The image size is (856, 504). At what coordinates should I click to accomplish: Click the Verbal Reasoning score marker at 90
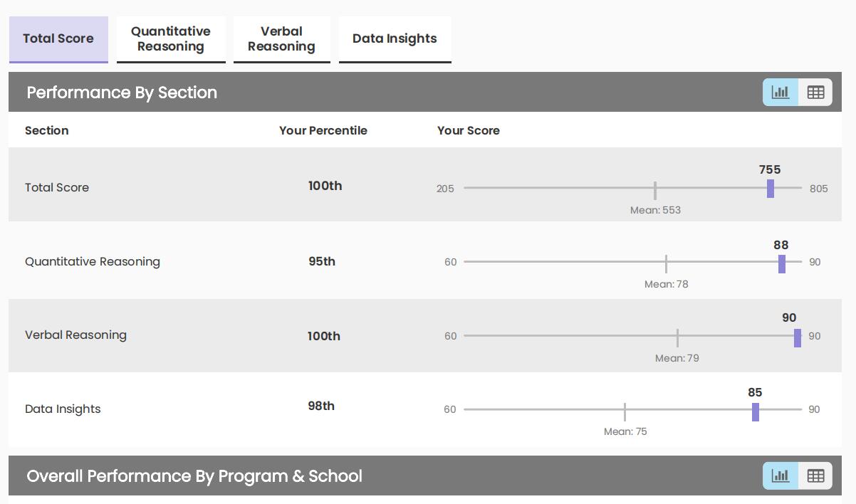(x=798, y=338)
